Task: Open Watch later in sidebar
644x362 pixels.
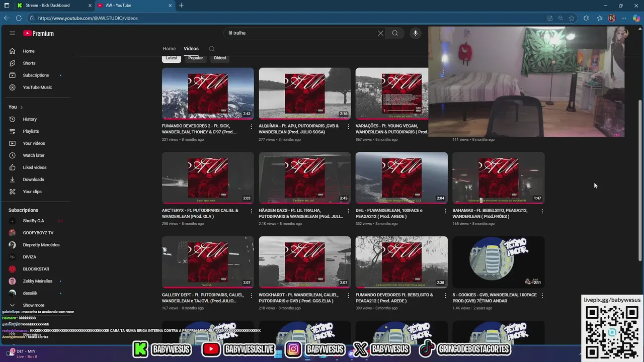Action: click(33, 155)
